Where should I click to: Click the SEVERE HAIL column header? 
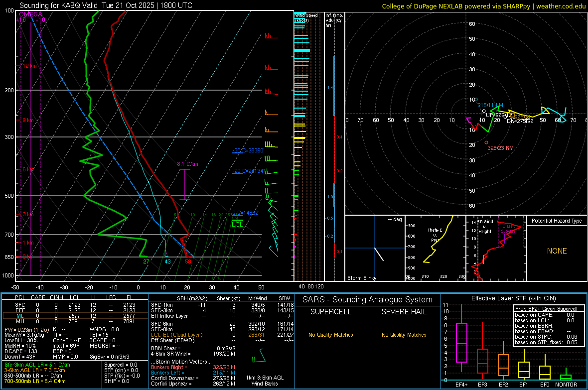[x=404, y=312]
